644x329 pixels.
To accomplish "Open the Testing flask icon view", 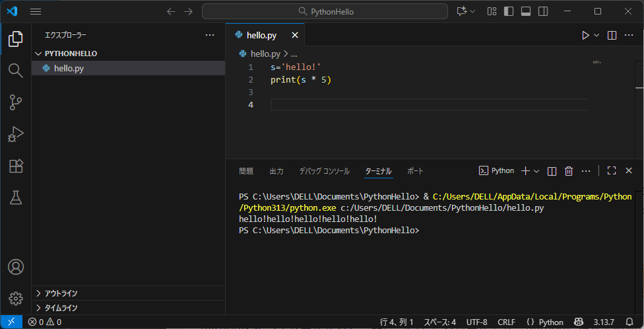I will (15, 197).
